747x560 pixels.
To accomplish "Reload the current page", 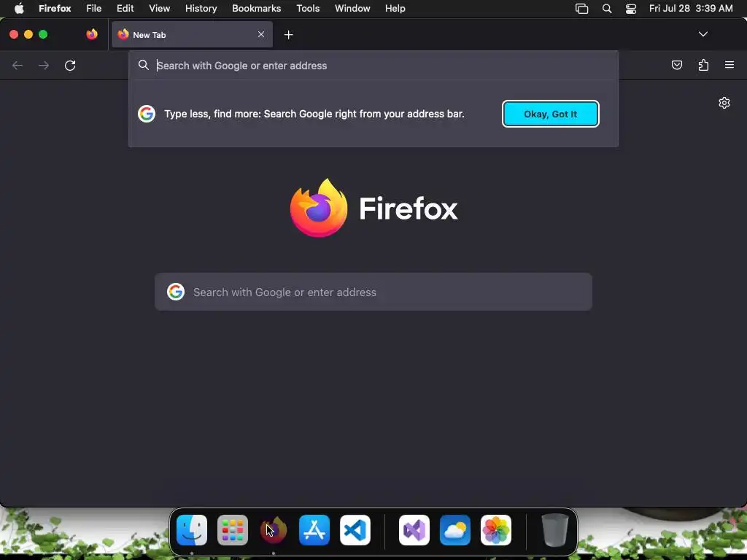I will 70,65.
